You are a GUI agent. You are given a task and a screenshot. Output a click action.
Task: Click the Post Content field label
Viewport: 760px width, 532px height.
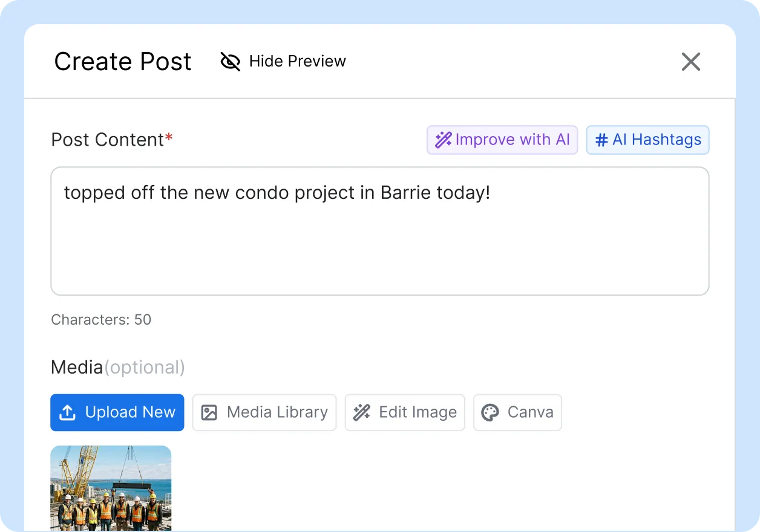click(x=108, y=140)
